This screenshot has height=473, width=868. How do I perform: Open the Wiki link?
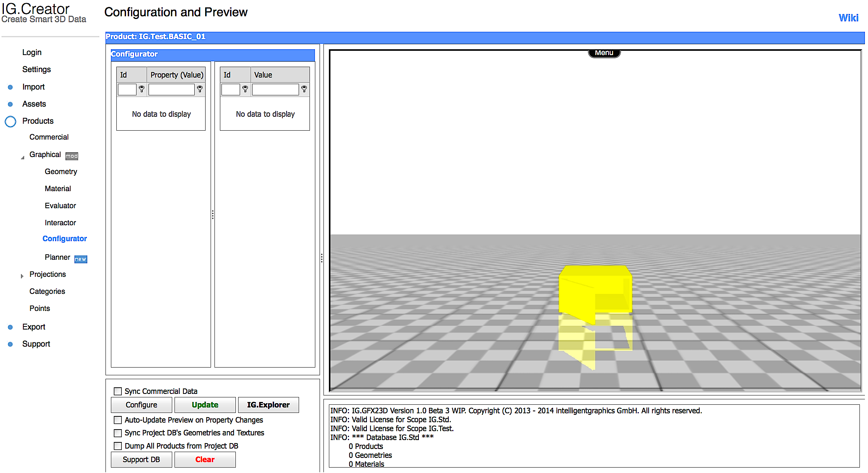pyautogui.click(x=848, y=18)
